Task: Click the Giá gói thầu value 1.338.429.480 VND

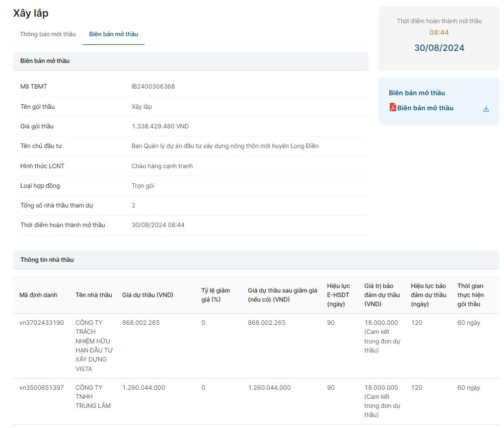Action: coord(160,126)
